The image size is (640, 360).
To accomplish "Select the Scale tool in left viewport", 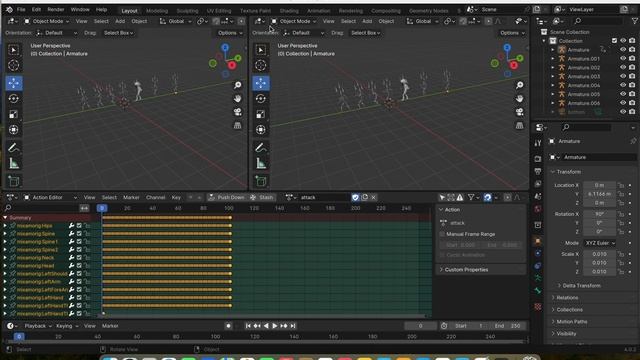I will (13, 114).
